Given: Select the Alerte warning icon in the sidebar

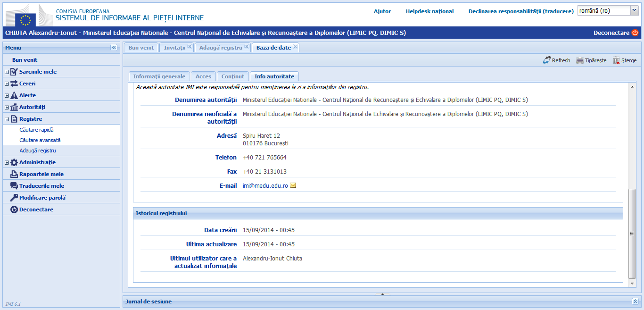Looking at the screenshot, I should click(15, 95).
